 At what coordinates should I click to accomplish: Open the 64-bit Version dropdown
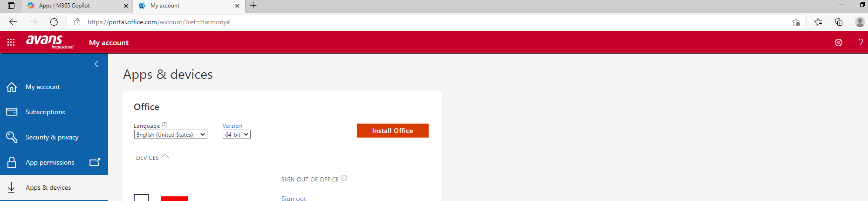237,135
